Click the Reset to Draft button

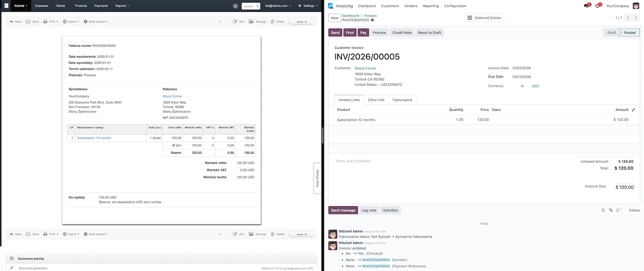(429, 33)
